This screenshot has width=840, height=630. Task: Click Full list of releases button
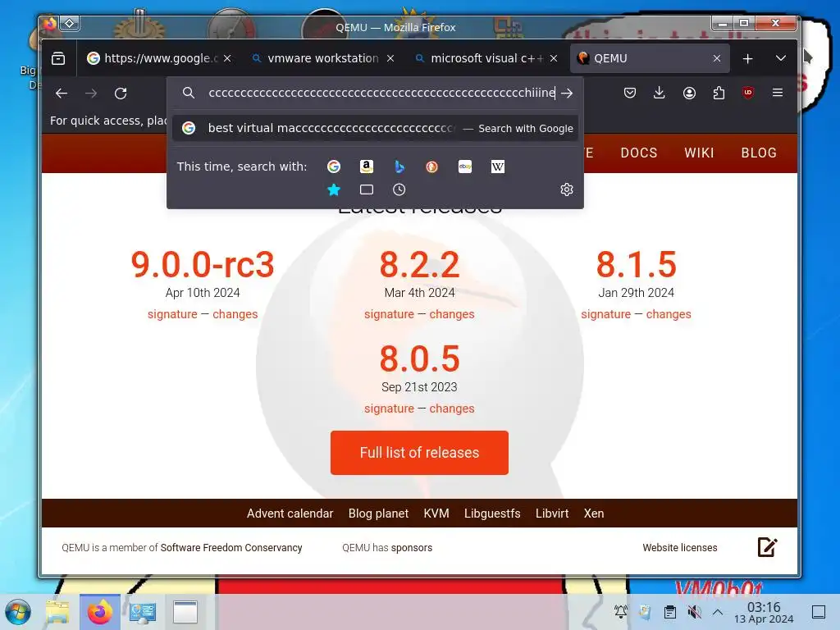tap(419, 453)
